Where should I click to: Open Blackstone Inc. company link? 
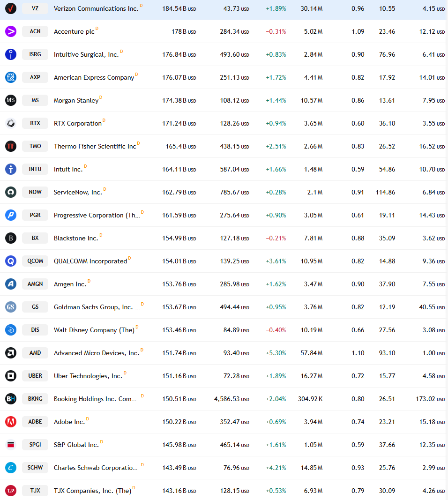[x=76, y=238]
